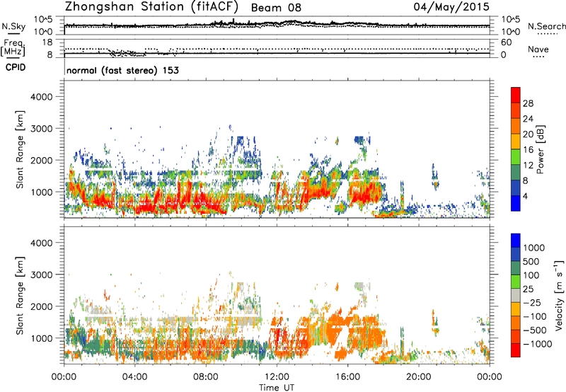Click the left '10^5' noise axis label beside N.Sky
This screenshot has width=566, height=392.
tap(44, 19)
